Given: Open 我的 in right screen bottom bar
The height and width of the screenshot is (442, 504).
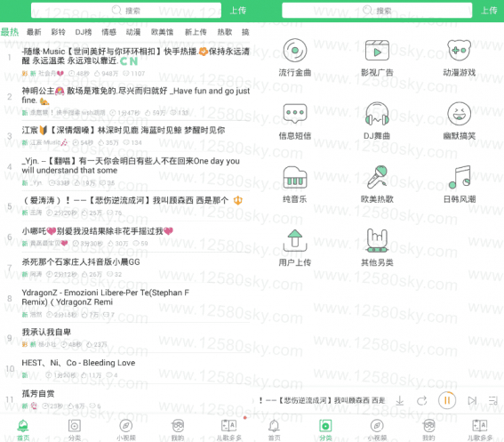Looking at the screenshot, I should click(x=428, y=430).
